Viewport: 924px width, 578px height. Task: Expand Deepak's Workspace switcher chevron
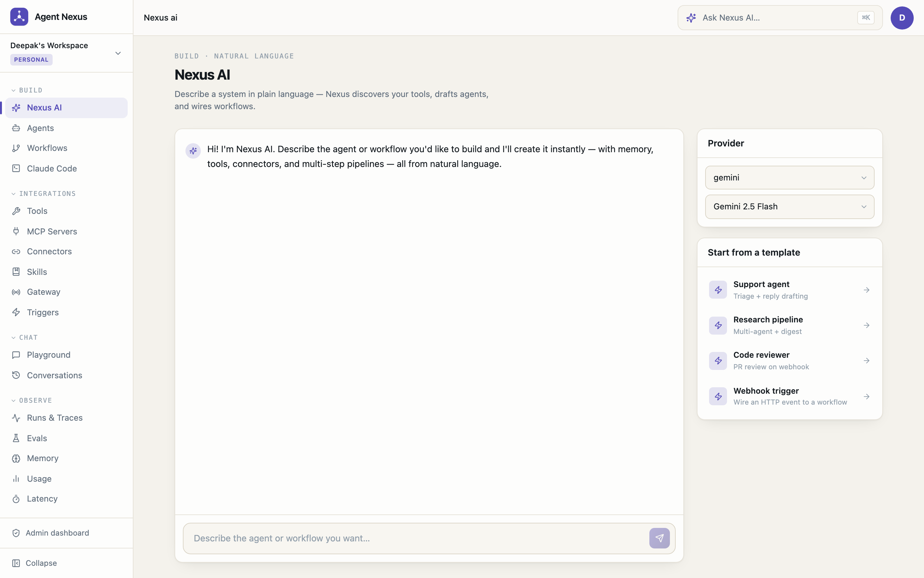point(118,53)
